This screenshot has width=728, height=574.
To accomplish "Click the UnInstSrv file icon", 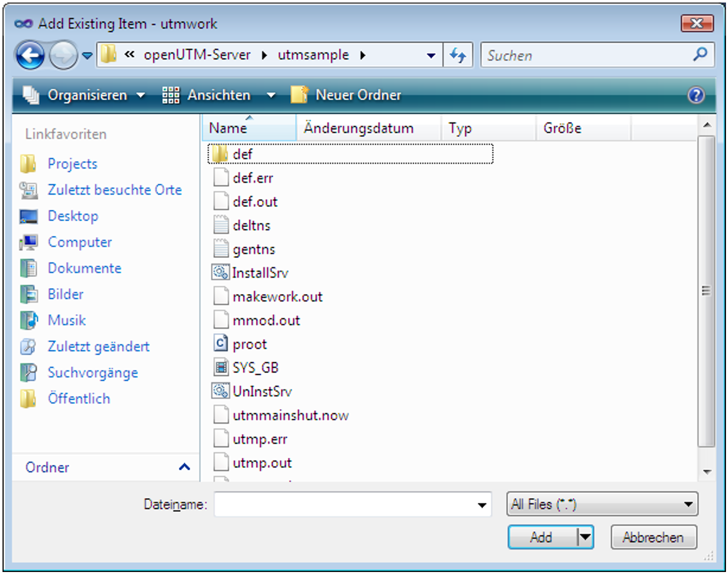I will 220,391.
